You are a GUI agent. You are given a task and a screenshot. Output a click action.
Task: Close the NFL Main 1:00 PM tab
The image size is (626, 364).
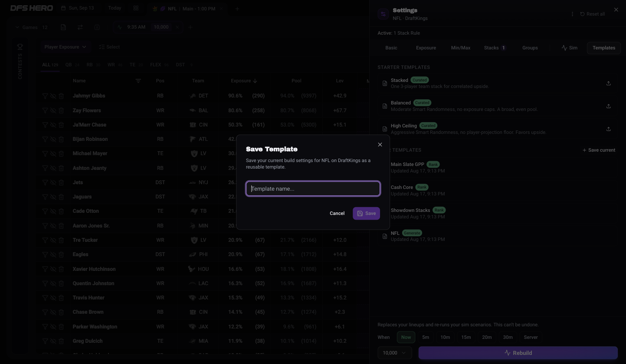[221, 9]
